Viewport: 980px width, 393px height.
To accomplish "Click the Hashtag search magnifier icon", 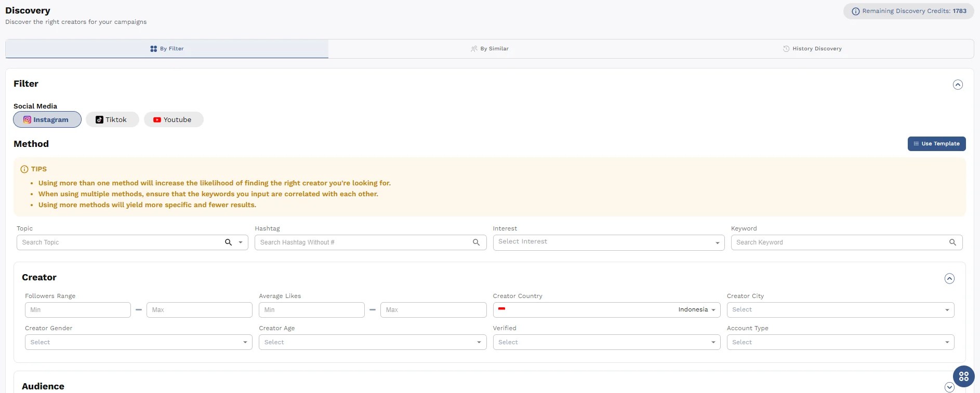I will pos(476,242).
